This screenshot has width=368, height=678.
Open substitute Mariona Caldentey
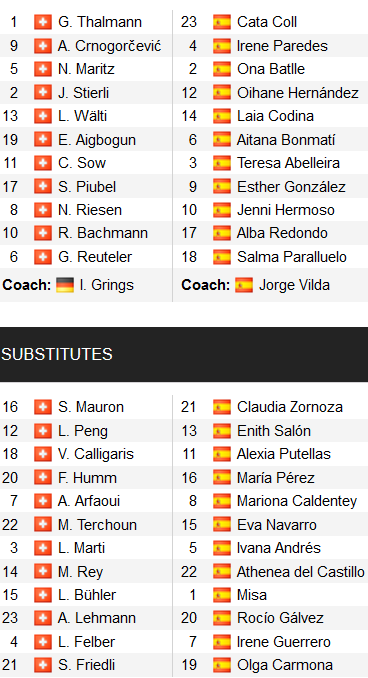297,501
